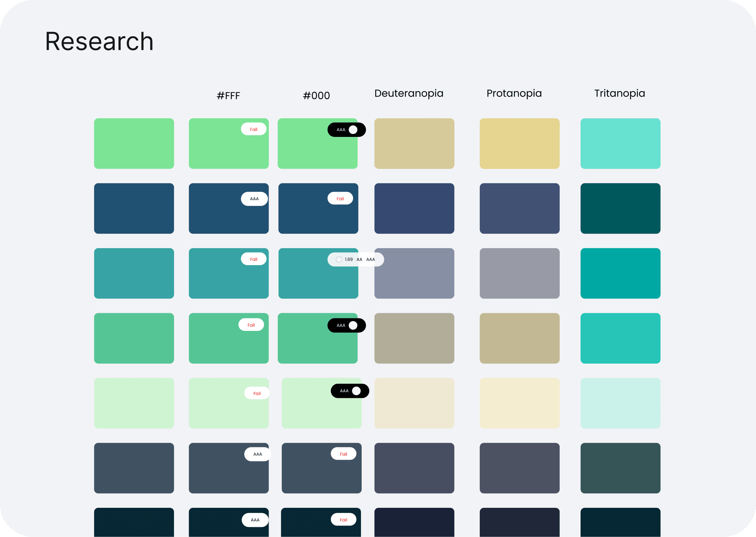
Task: Click the Research page title
Action: point(99,41)
